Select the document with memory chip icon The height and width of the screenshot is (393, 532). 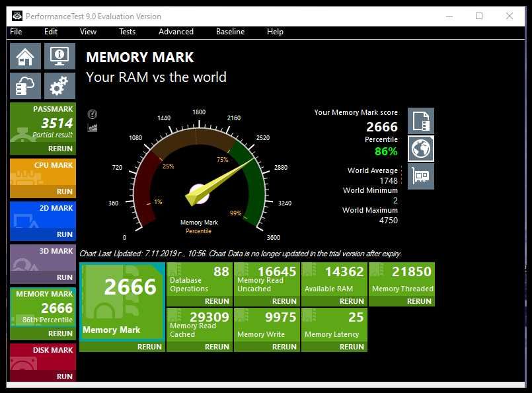[x=421, y=121]
